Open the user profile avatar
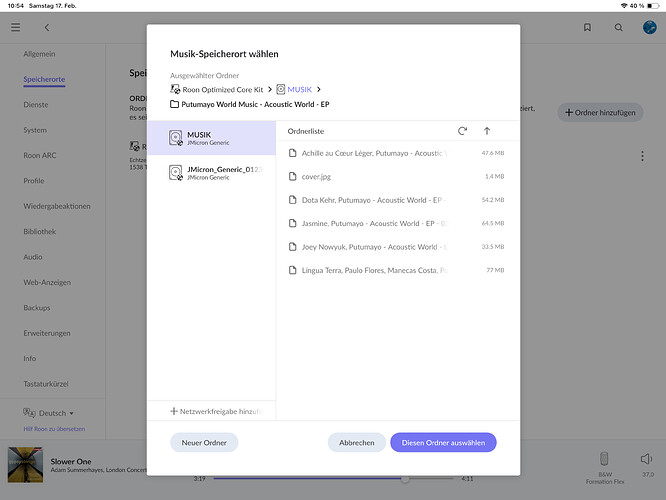 pos(649,27)
